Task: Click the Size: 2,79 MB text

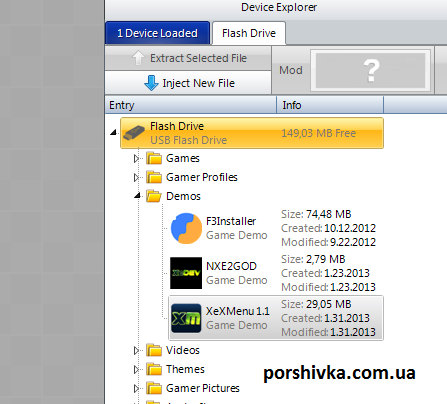Action: pos(313,259)
